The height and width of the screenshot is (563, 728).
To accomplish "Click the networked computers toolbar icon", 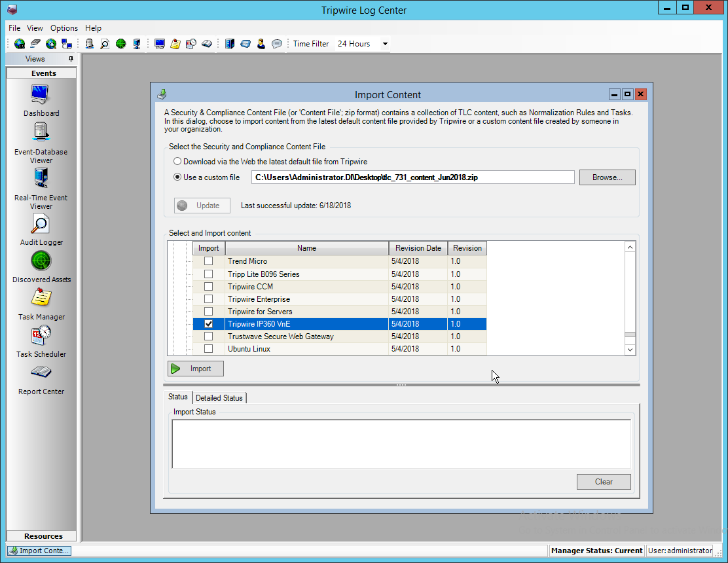I will click(x=67, y=44).
